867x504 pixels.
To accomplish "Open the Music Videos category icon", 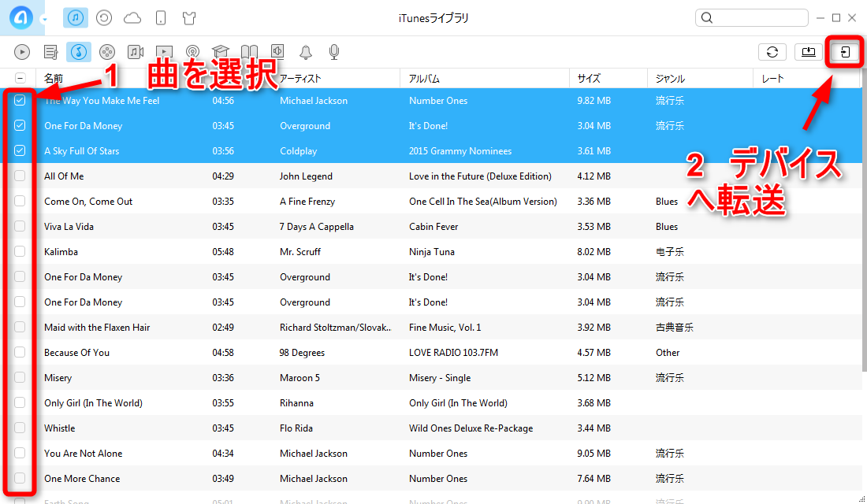I will (x=136, y=52).
